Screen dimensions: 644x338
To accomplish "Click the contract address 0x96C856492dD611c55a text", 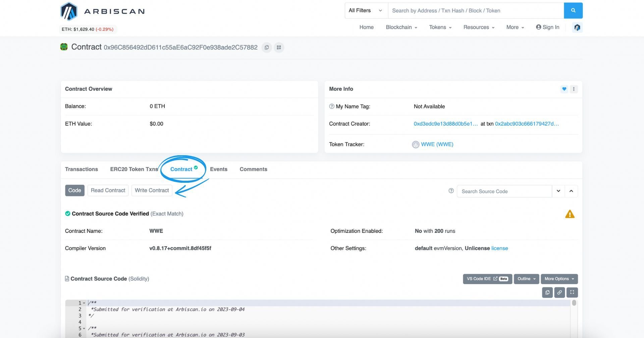I will [180, 47].
